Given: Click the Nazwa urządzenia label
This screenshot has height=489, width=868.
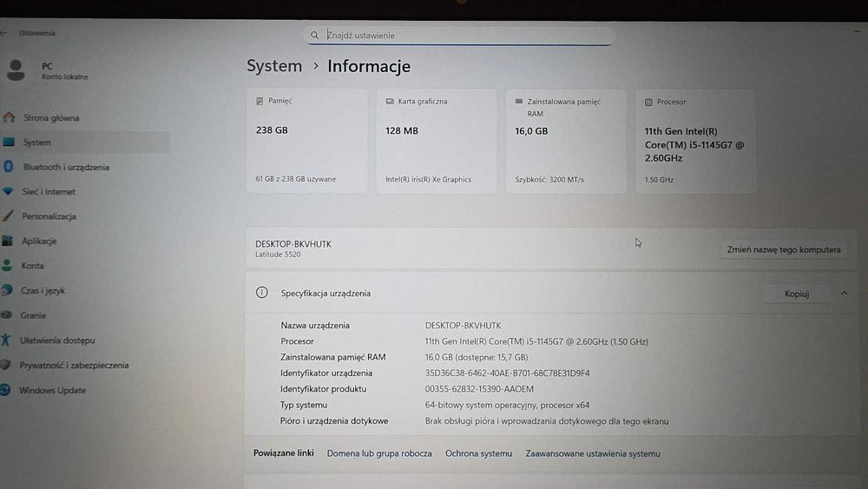Looking at the screenshot, I should 315,325.
